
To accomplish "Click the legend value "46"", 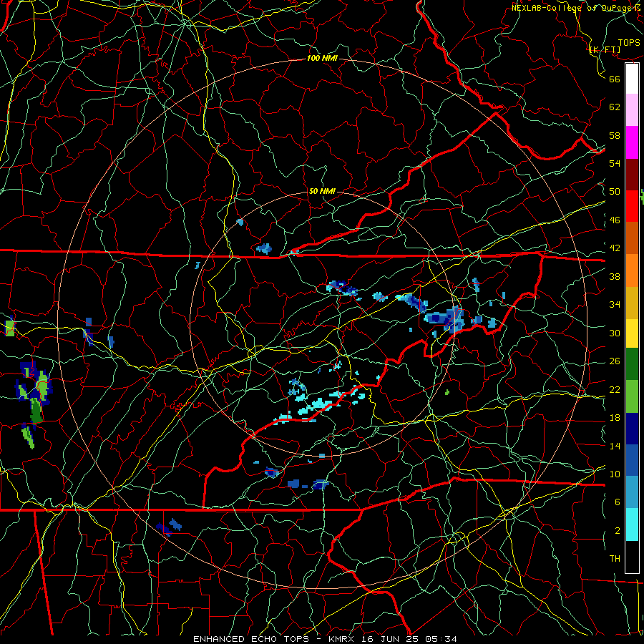I will point(615,220).
